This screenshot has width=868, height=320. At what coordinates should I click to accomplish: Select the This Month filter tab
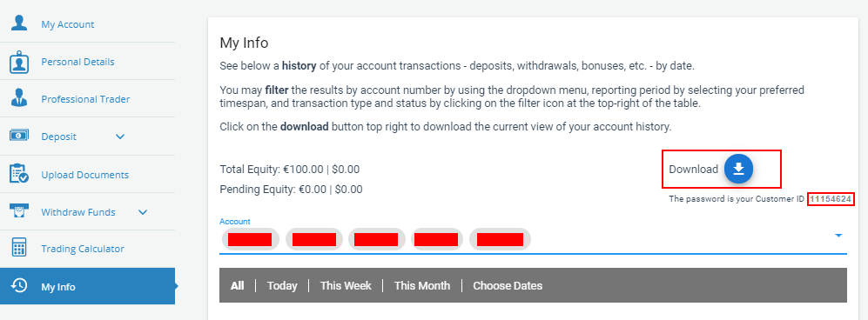[422, 286]
